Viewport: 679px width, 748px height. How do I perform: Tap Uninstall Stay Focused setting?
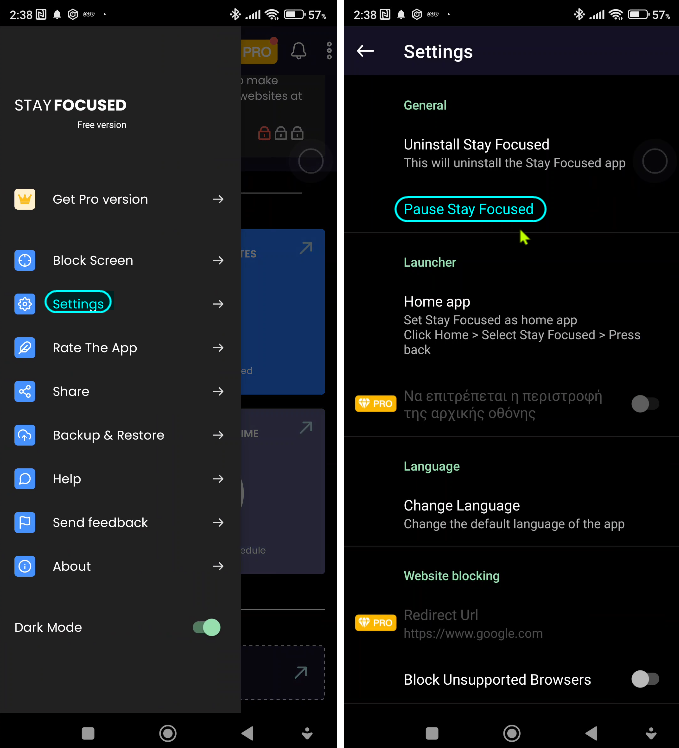[x=512, y=154]
